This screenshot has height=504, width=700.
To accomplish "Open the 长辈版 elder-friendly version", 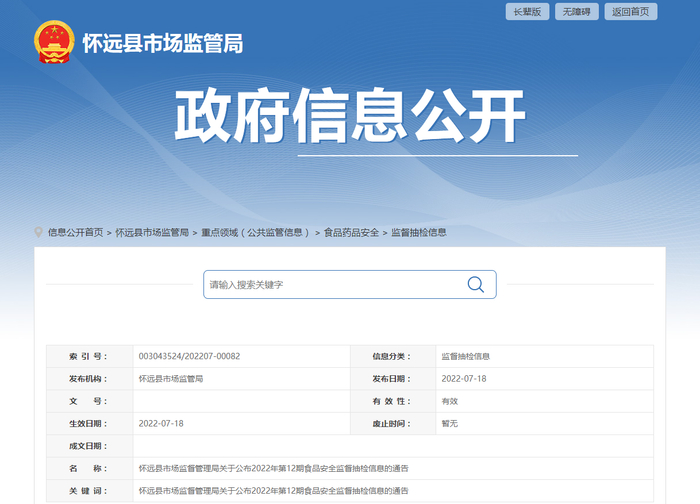I will (x=527, y=12).
